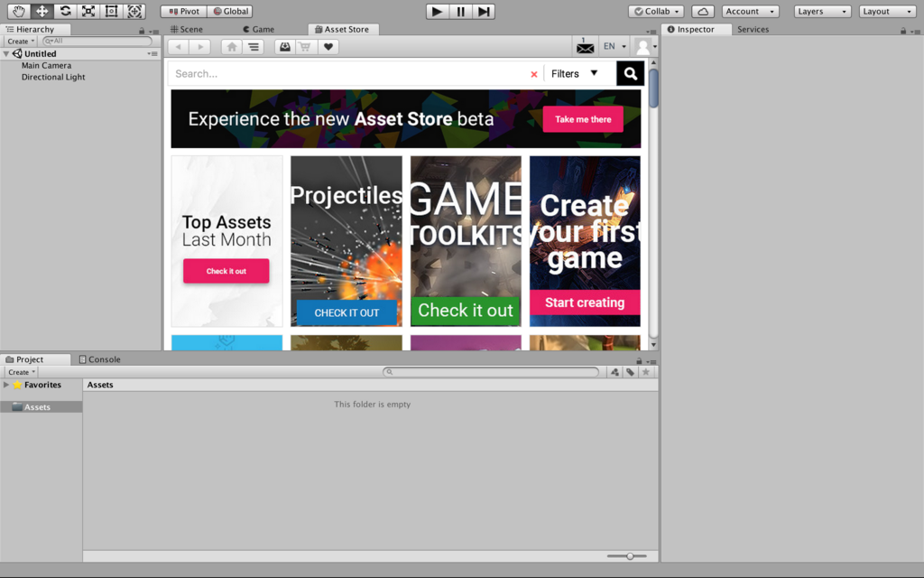The width and height of the screenshot is (924, 578).
Task: Open Cloud services via cloud icon
Action: coord(703,11)
